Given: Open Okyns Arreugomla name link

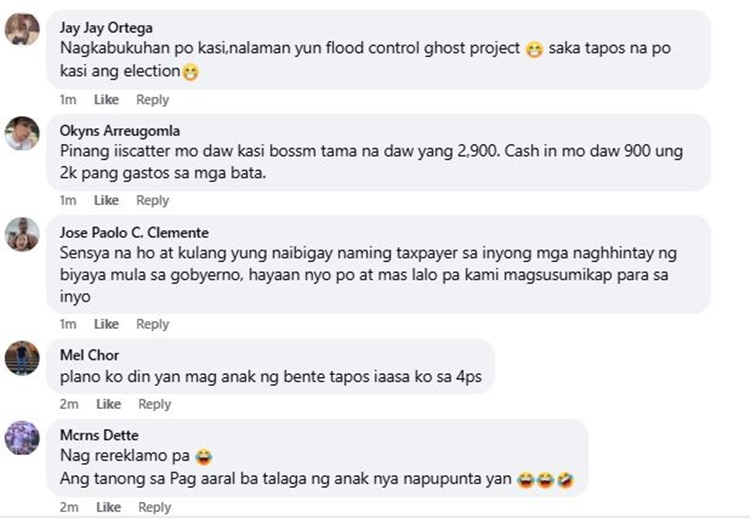Looking at the screenshot, I should pyautogui.click(x=120, y=131).
